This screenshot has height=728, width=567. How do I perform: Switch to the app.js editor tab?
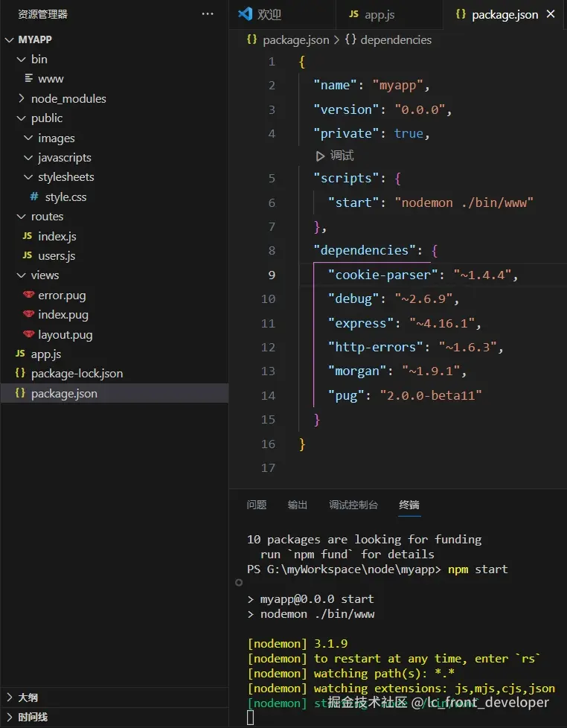[x=389, y=14]
